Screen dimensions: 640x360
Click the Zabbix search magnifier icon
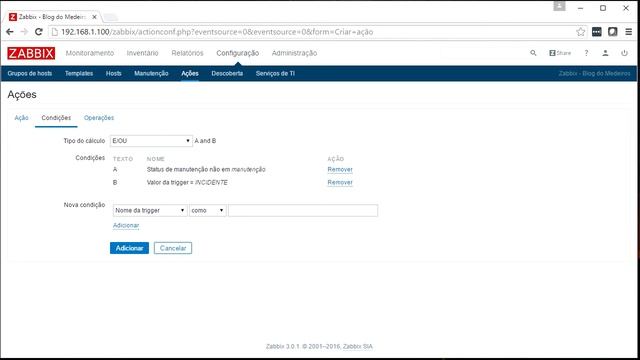[533, 53]
